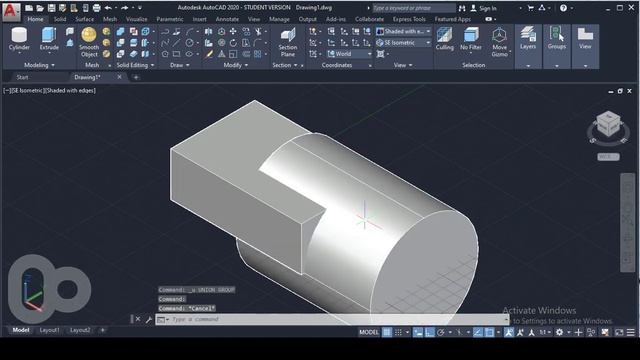Expand the Modify panel
Image resolution: width=640 pixels, height=360 pixels.
[x=236, y=65]
